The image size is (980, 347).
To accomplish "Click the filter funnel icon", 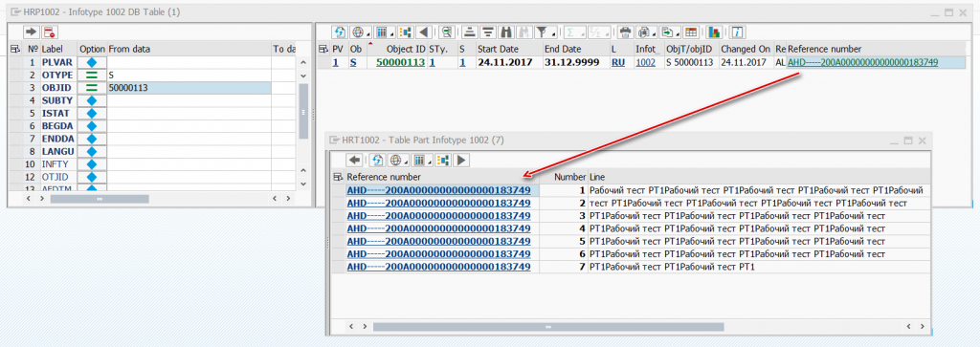I will point(542,32).
